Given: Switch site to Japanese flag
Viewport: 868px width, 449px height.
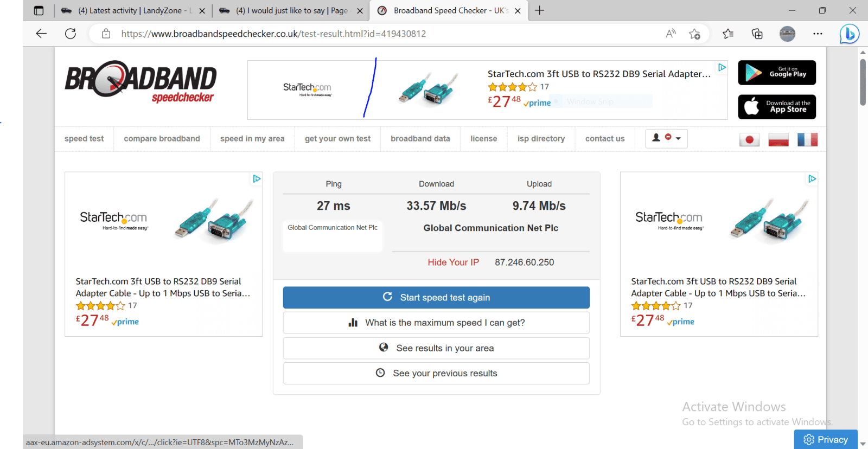Looking at the screenshot, I should [749, 139].
